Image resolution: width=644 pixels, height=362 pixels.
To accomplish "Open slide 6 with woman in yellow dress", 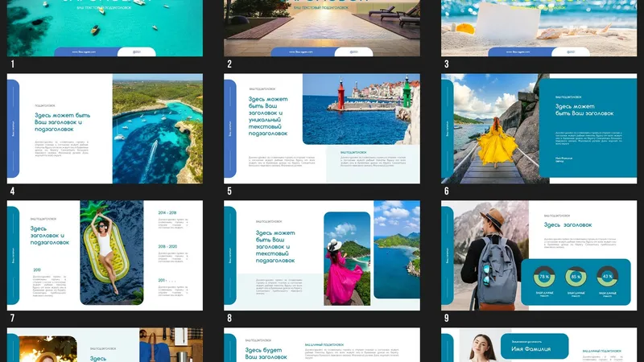I will 539,129.
